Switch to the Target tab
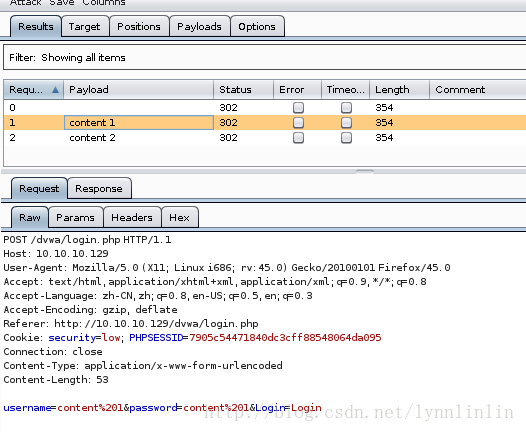The height and width of the screenshot is (432, 526). point(85,26)
